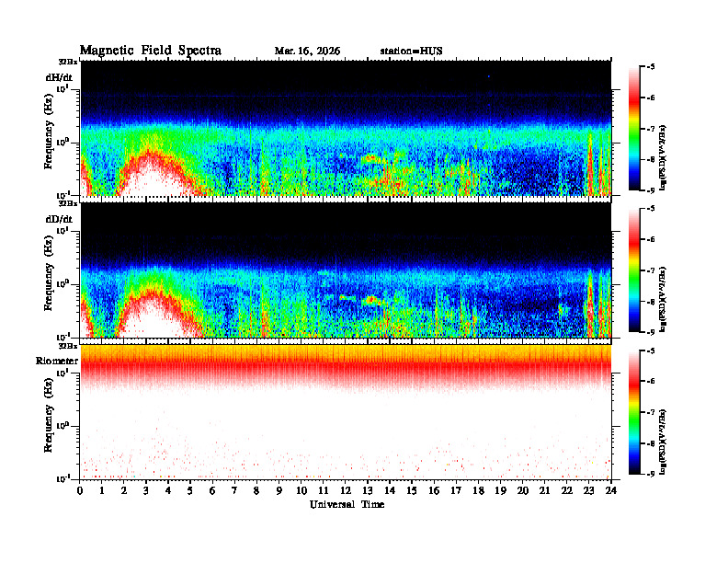Click the color scale bar beside Riometer panel
This screenshot has width=728, height=563.
click(634, 412)
